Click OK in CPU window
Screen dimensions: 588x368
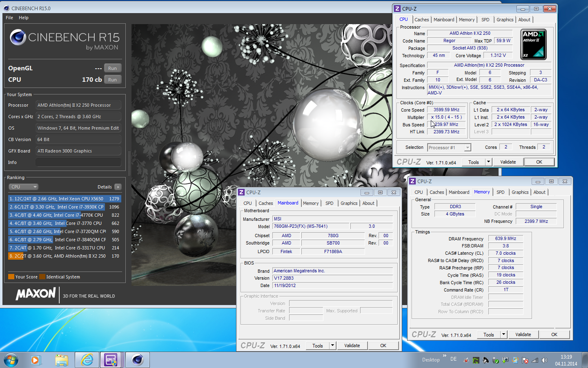pos(539,162)
